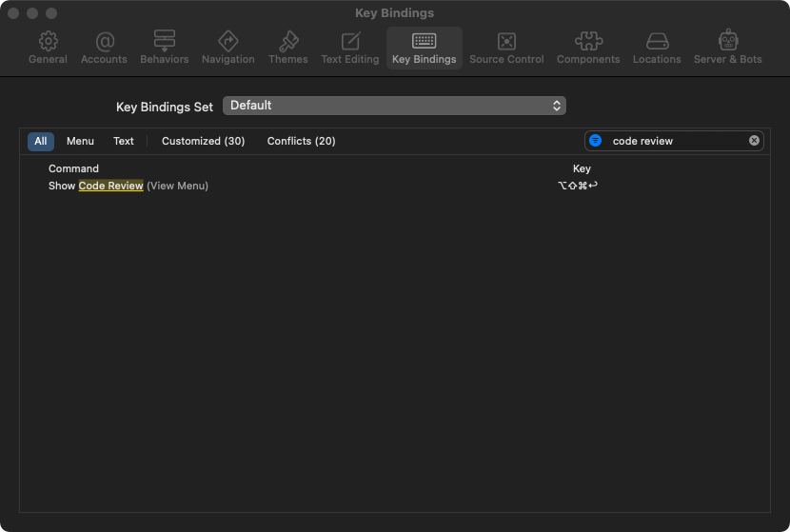This screenshot has width=790, height=532.
Task: Clear the code review search text
Action: (754, 141)
